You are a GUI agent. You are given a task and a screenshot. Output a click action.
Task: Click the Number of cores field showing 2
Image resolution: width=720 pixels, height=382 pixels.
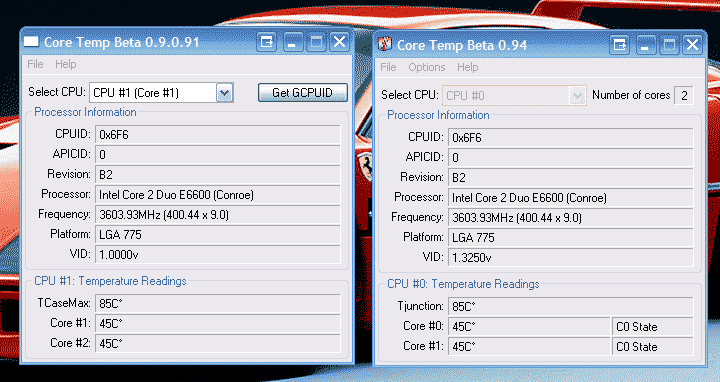[x=684, y=96]
